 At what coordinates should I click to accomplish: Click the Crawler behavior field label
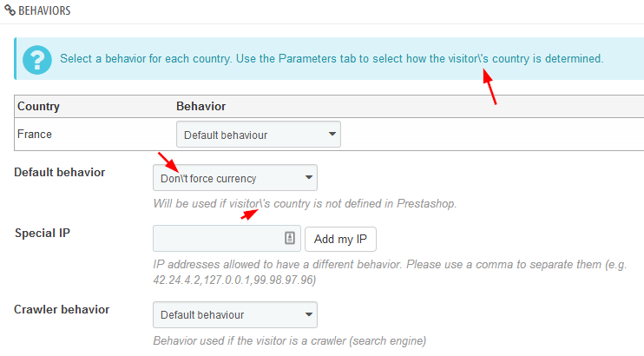pyautogui.click(x=62, y=308)
